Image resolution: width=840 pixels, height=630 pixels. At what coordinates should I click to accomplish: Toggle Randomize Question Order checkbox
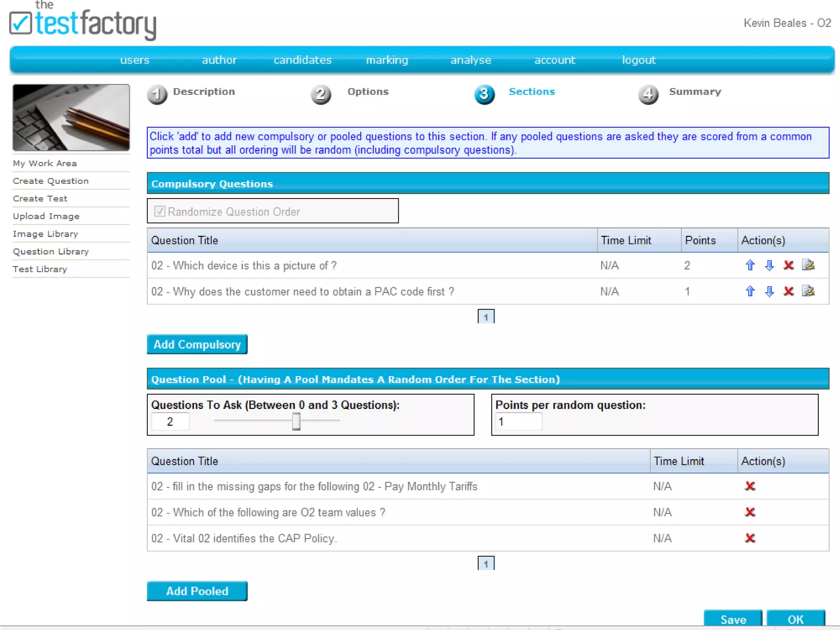click(160, 211)
